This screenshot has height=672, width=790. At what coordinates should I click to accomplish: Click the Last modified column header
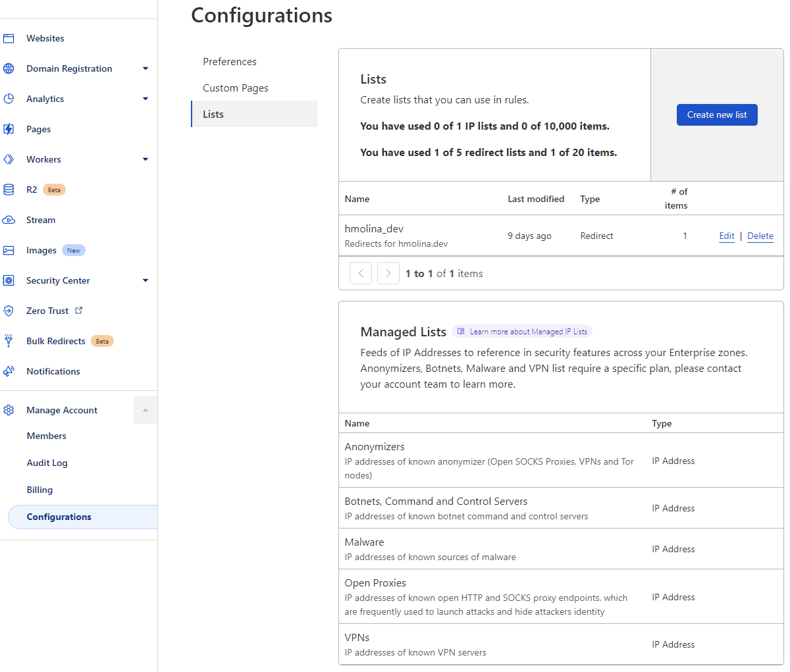536,199
